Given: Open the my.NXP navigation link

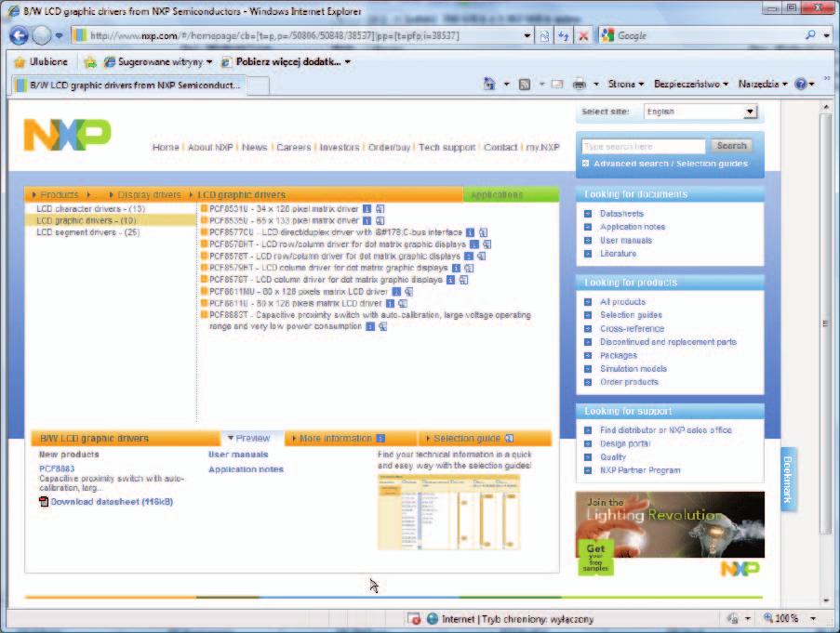Looking at the screenshot, I should pyautogui.click(x=542, y=147).
